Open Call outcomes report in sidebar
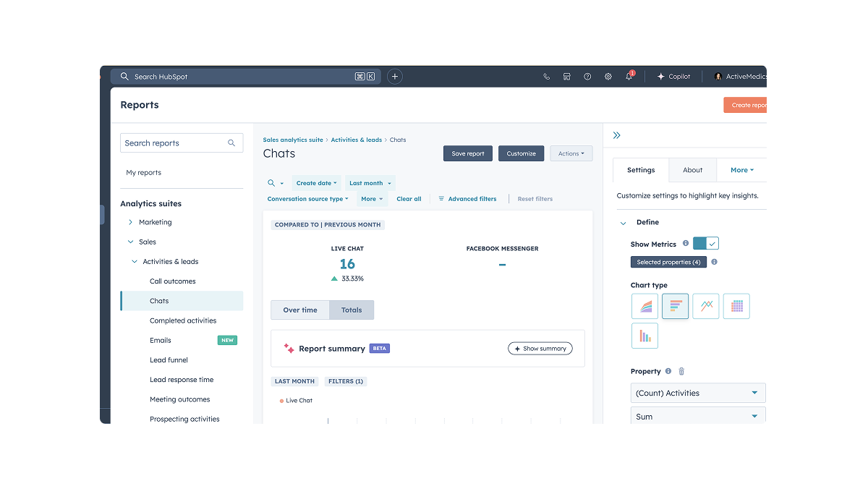The image size is (868, 489). pos(172,281)
